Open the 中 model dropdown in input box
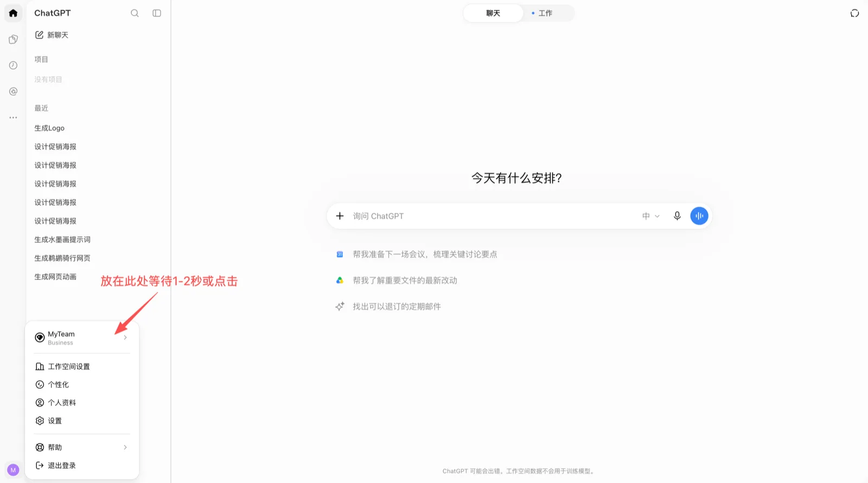868x483 pixels. [x=651, y=216]
